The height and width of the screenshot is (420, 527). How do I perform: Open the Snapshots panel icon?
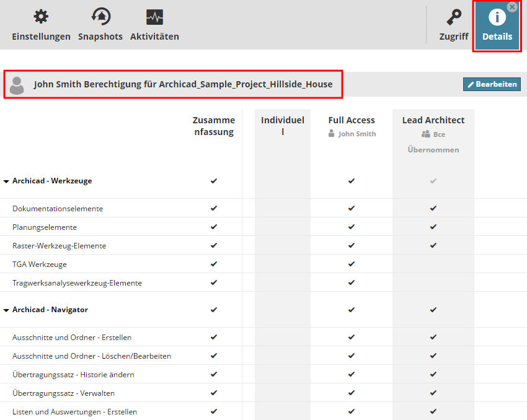point(100,17)
